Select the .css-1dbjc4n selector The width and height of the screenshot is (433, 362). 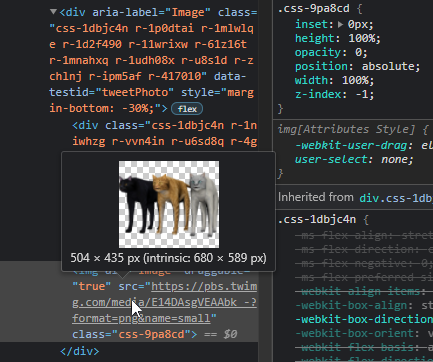point(317,219)
